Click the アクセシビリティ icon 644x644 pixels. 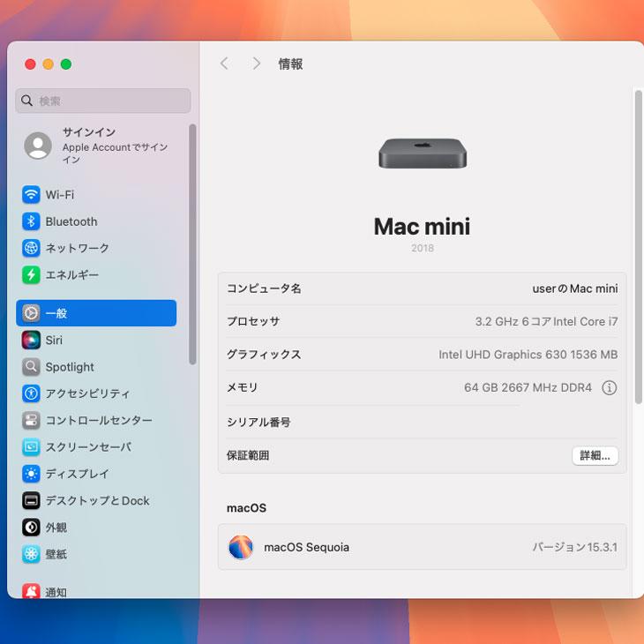(x=31, y=393)
